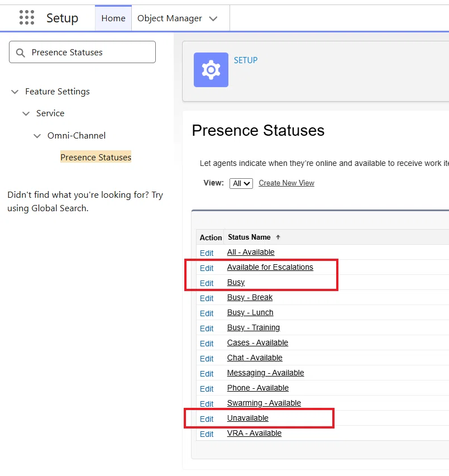449x476 pixels.
Task: Edit the Busy - Training status
Action: 207,329
